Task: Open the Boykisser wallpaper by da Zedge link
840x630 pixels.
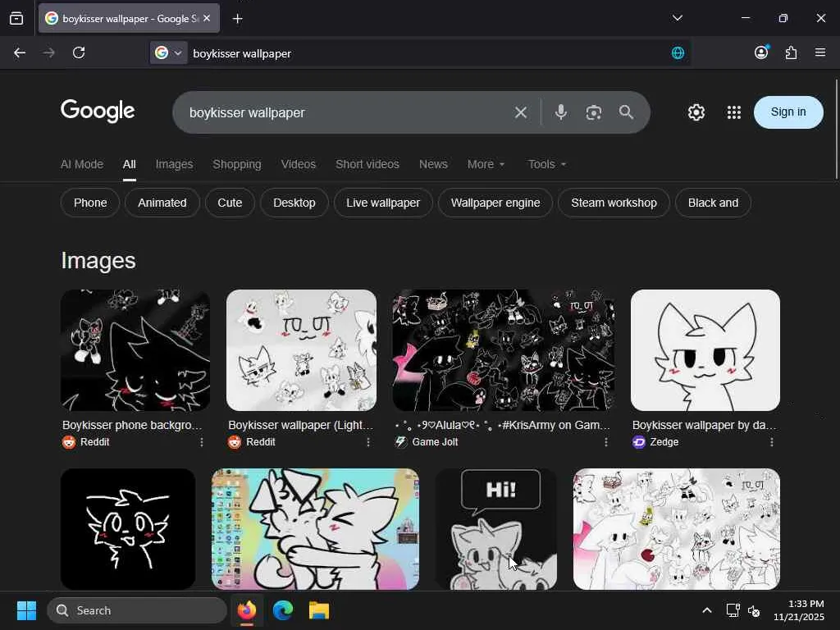Action: (704, 426)
